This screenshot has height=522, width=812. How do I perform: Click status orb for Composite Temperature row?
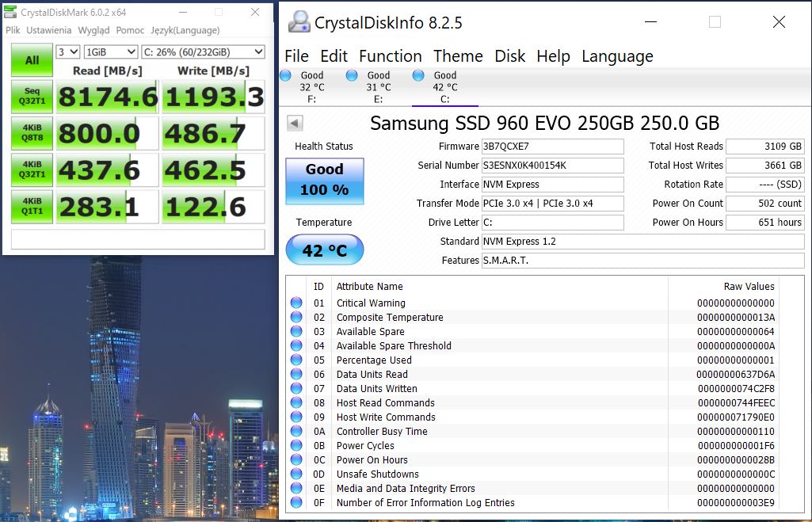click(296, 317)
